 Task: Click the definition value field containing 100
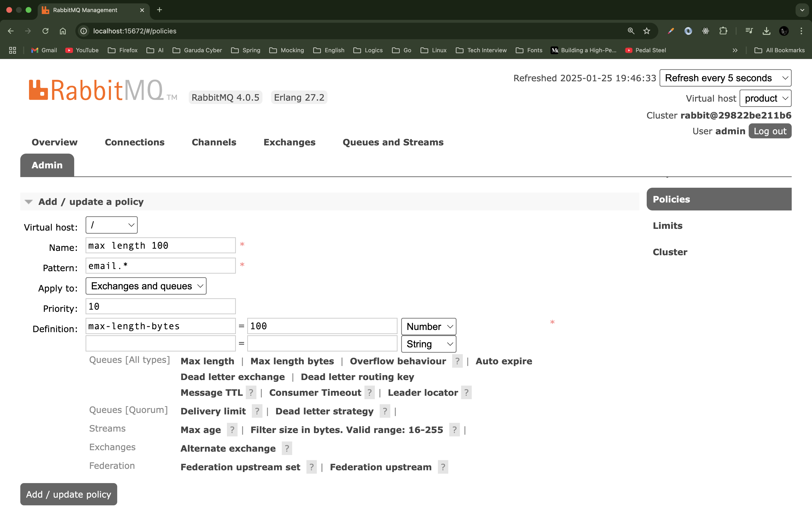coord(322,326)
